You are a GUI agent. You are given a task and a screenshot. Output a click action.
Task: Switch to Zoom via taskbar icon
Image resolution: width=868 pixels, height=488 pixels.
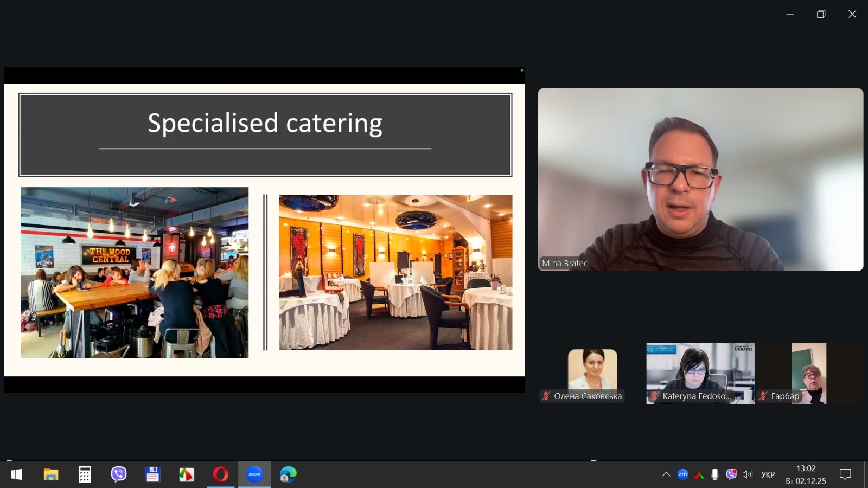[254, 474]
